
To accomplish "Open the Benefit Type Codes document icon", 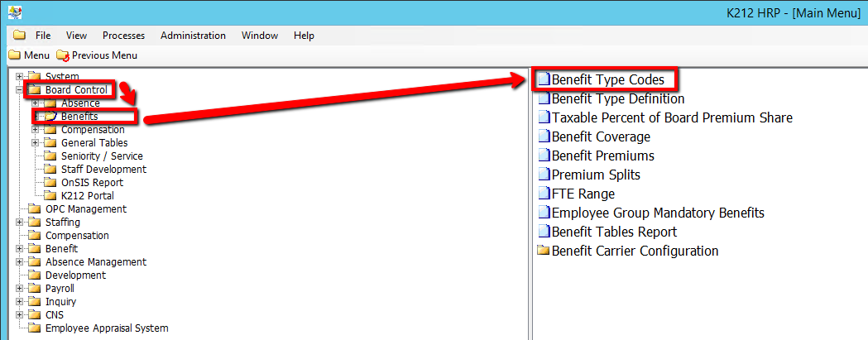I will pyautogui.click(x=544, y=79).
